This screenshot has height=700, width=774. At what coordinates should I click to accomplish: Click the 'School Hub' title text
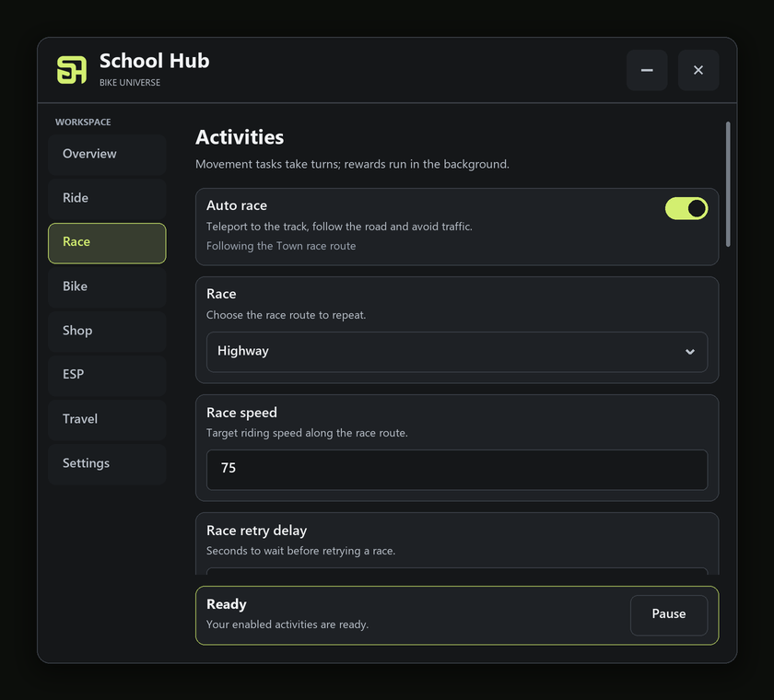pos(155,61)
